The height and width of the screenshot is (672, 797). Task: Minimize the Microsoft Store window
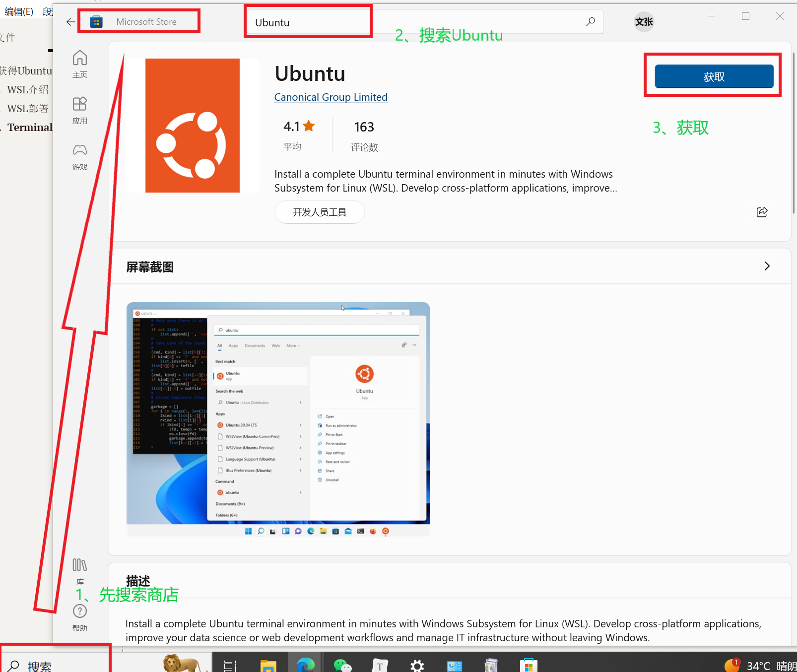[x=712, y=16]
